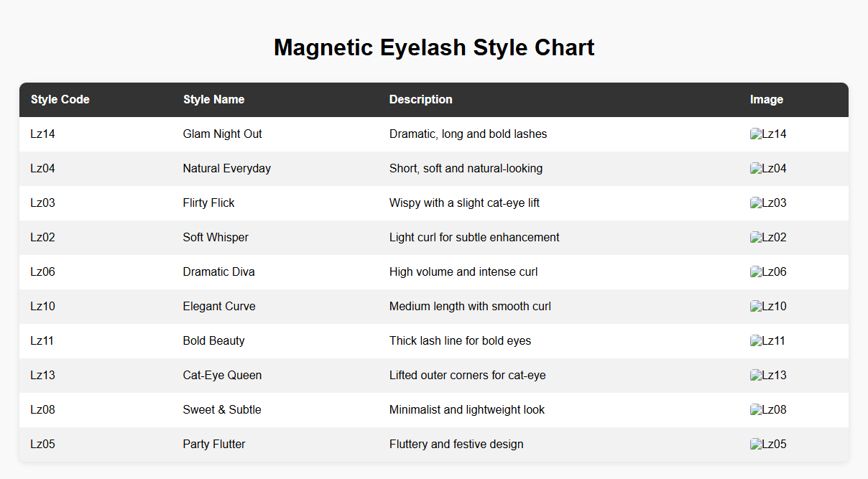
Task: Click the Image column header
Action: [766, 100]
